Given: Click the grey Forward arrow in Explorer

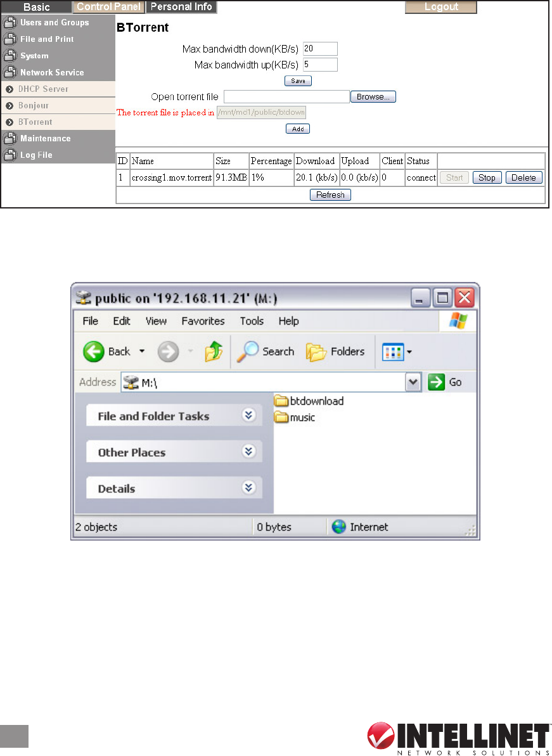Looking at the screenshot, I should tap(168, 352).
